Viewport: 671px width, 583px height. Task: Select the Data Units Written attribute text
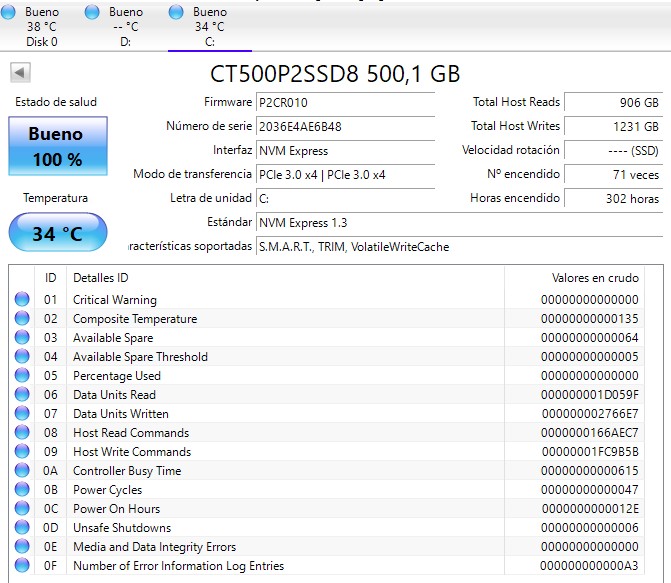tap(121, 413)
